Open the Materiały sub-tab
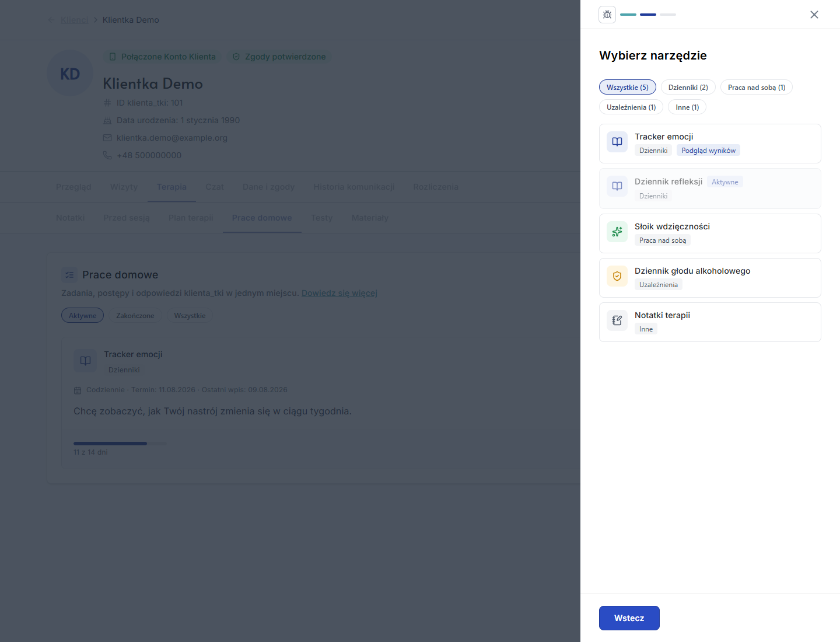The width and height of the screenshot is (840, 642). click(x=370, y=218)
